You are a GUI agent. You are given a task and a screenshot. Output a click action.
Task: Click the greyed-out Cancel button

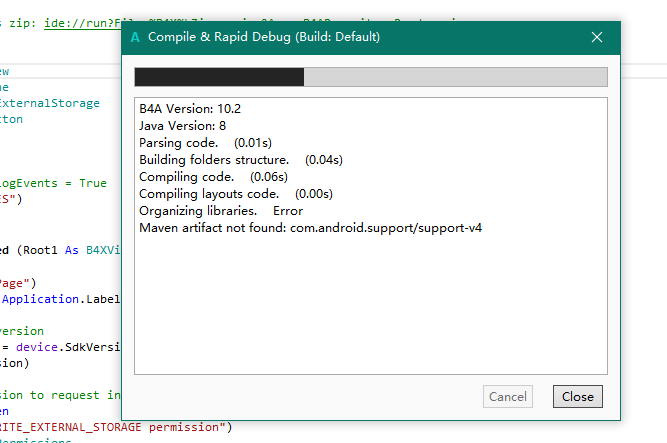click(508, 396)
